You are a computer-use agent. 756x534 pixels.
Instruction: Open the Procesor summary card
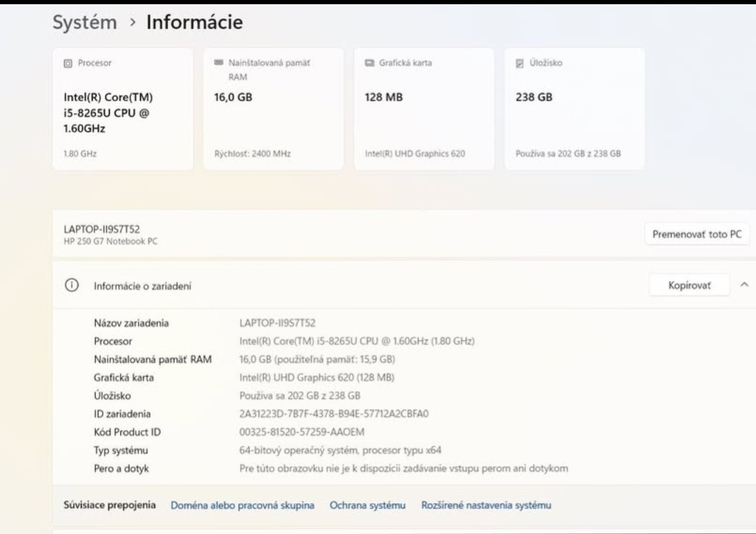[x=122, y=108]
